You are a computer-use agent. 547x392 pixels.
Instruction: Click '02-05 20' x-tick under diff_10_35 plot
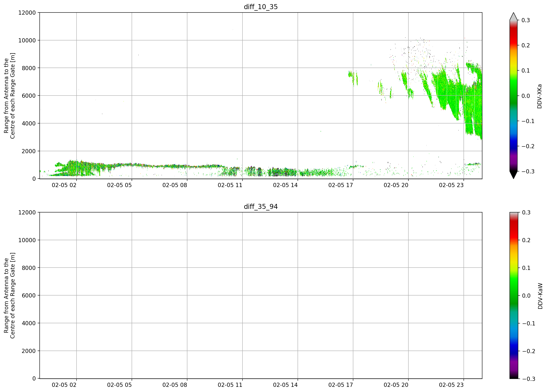[396, 185]
